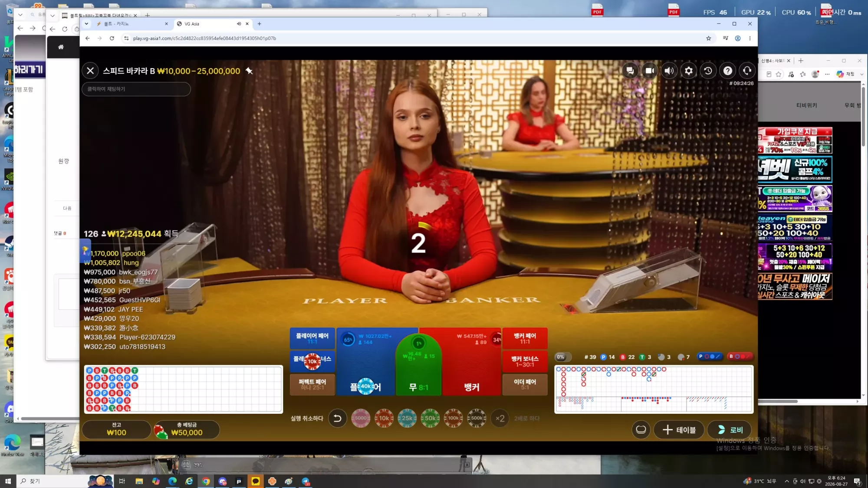
Task: Go back in the VG Asia window
Action: 88,38
